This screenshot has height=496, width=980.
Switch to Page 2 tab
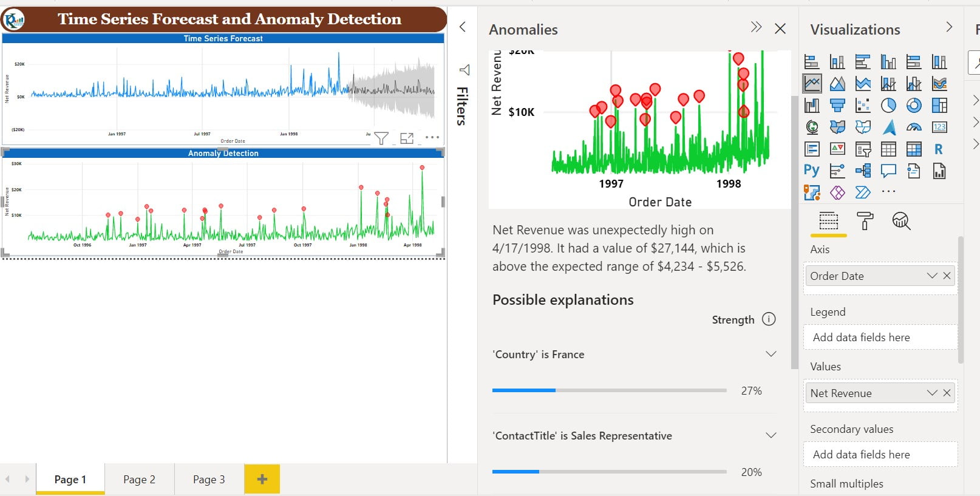pyautogui.click(x=139, y=479)
